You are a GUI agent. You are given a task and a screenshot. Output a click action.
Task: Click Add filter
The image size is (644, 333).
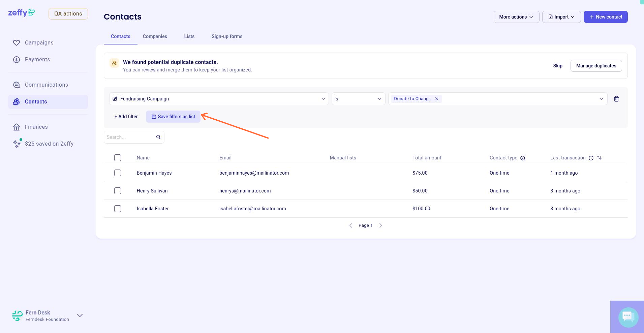pos(126,117)
